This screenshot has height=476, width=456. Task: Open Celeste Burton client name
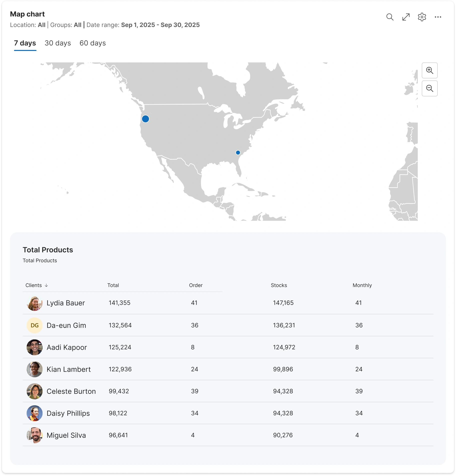pos(71,391)
